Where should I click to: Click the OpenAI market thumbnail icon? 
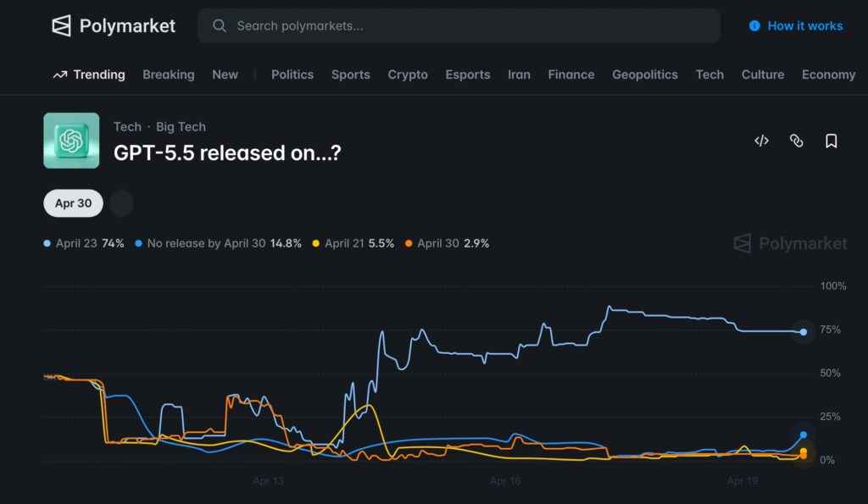click(x=71, y=141)
